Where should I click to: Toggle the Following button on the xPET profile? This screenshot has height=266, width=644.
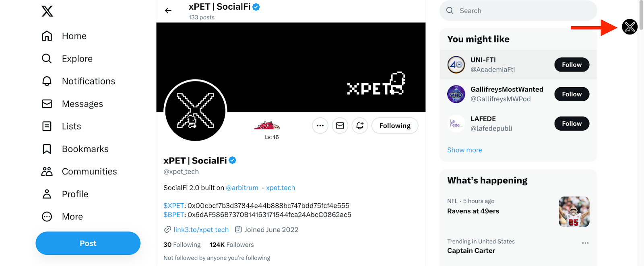click(394, 126)
